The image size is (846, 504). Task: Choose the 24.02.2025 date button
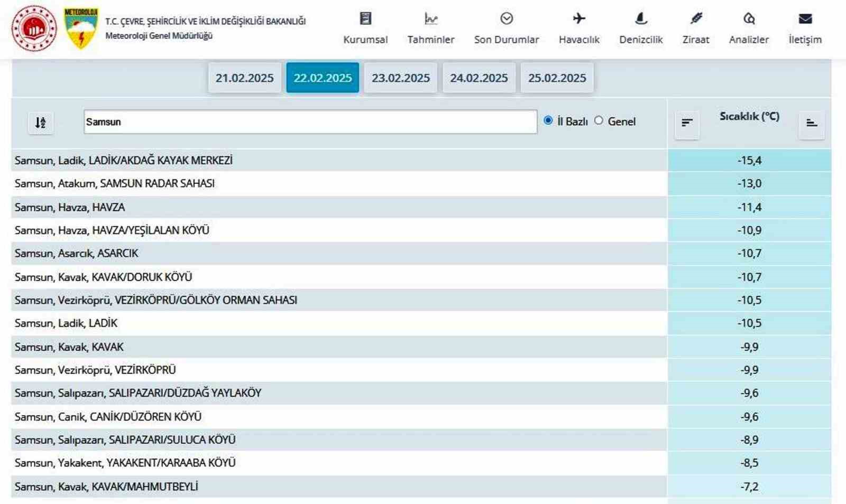click(x=479, y=78)
